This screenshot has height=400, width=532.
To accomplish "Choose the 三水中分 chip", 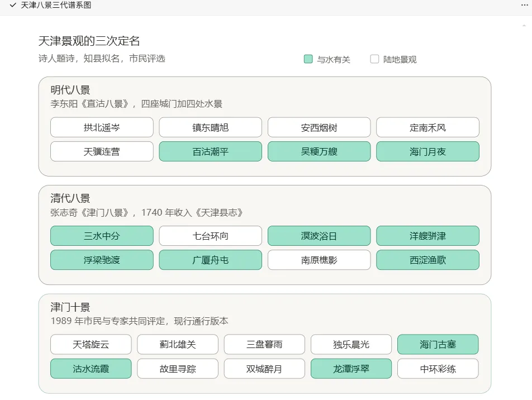I will pyautogui.click(x=102, y=236).
